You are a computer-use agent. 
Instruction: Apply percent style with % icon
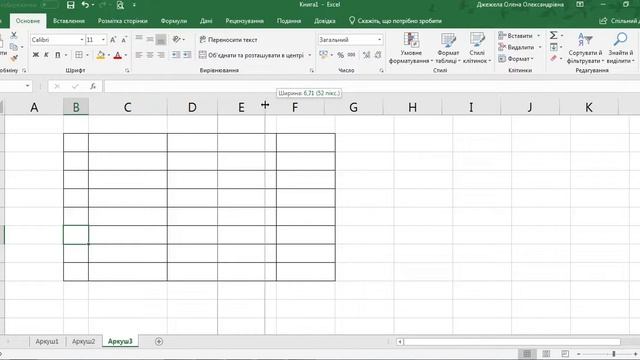[340, 55]
